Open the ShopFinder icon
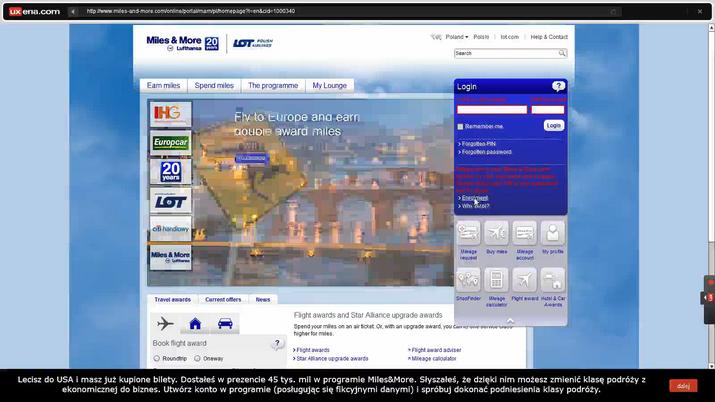Image resolution: width=715 pixels, height=402 pixels. pos(468,280)
